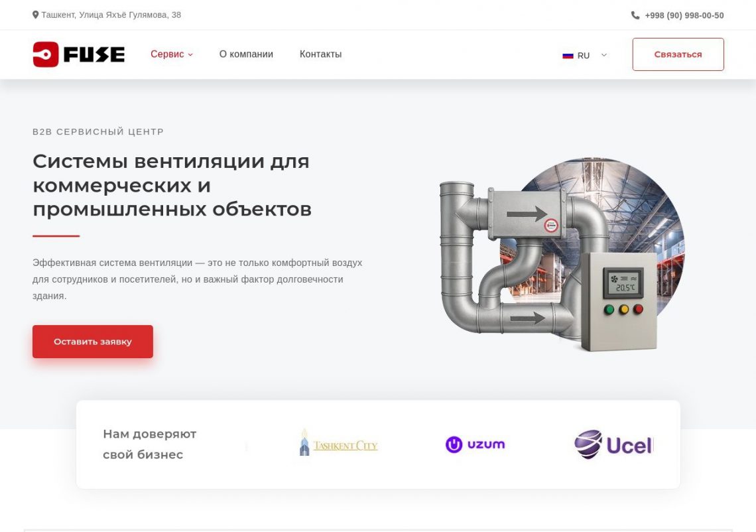Click the FUSE wordmark text
The image size is (756, 532).
94,54
